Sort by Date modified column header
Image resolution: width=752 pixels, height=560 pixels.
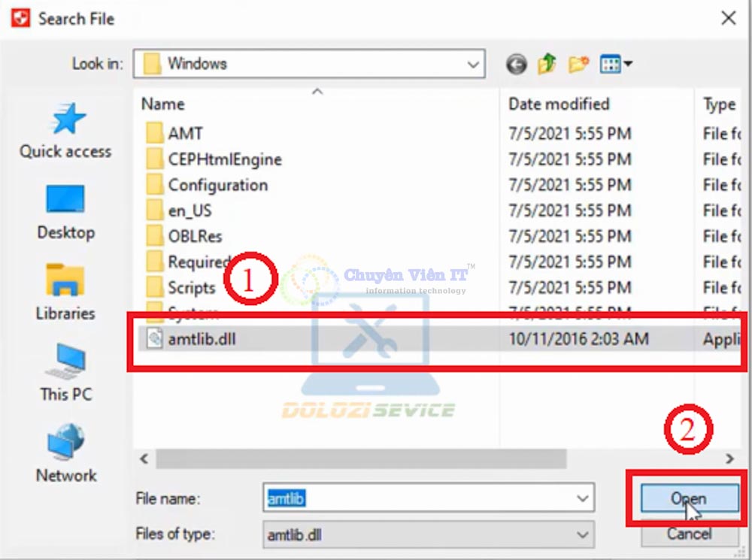[559, 104]
